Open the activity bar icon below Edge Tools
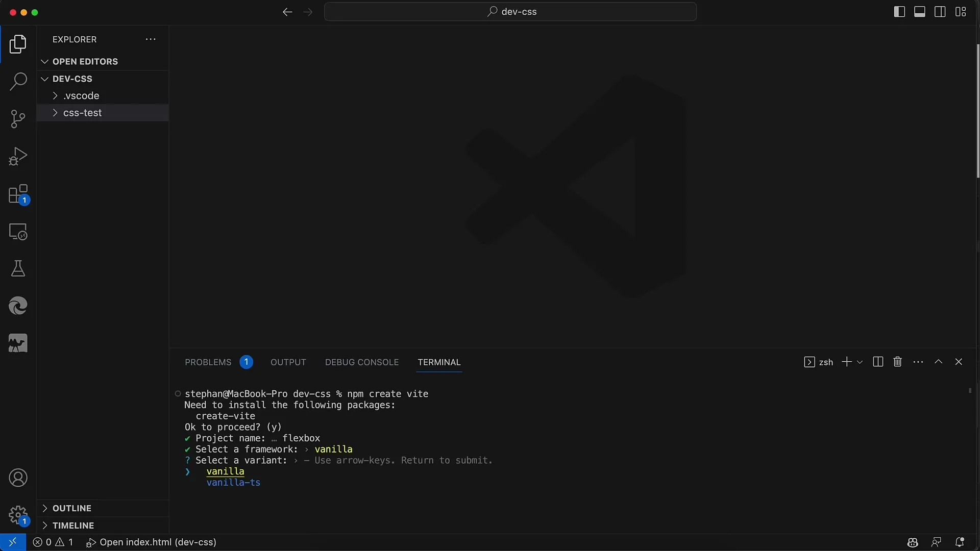Screen dimensions: 980x551 click(x=18, y=343)
